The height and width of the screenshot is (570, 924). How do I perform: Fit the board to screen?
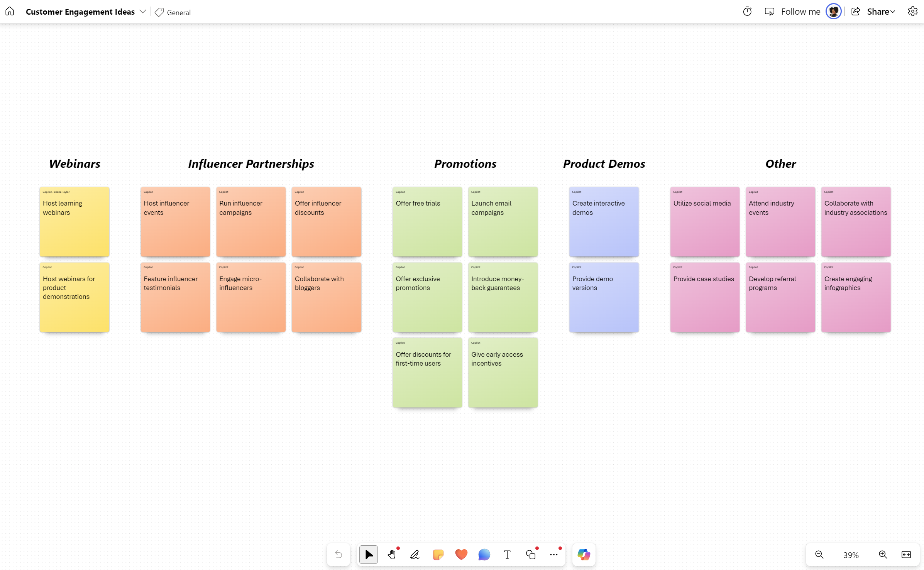click(906, 555)
